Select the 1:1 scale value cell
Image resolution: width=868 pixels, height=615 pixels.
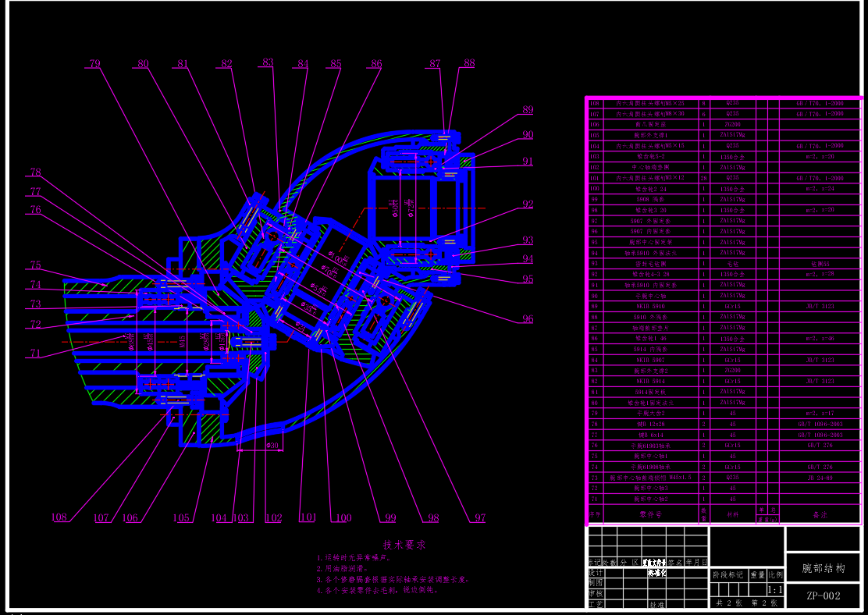pyautogui.click(x=776, y=590)
